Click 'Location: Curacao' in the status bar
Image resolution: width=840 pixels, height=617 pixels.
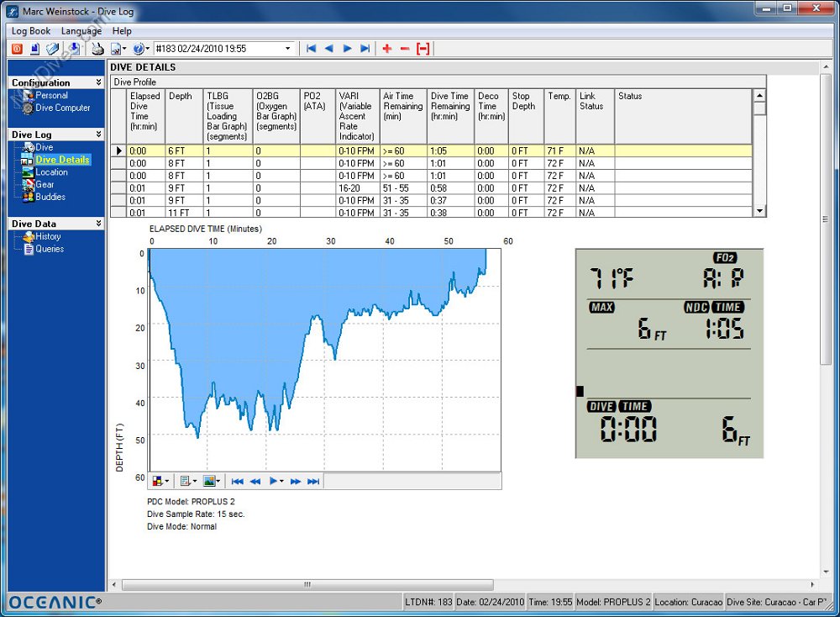tap(689, 602)
